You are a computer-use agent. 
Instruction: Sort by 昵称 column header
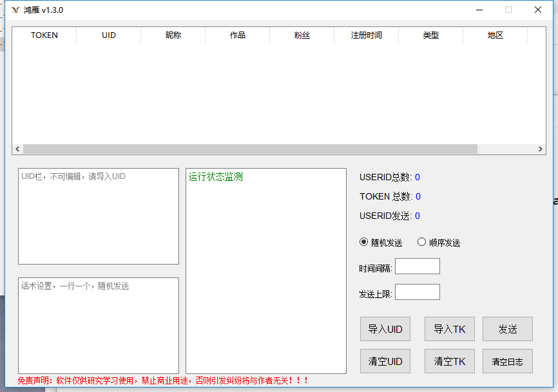[173, 35]
